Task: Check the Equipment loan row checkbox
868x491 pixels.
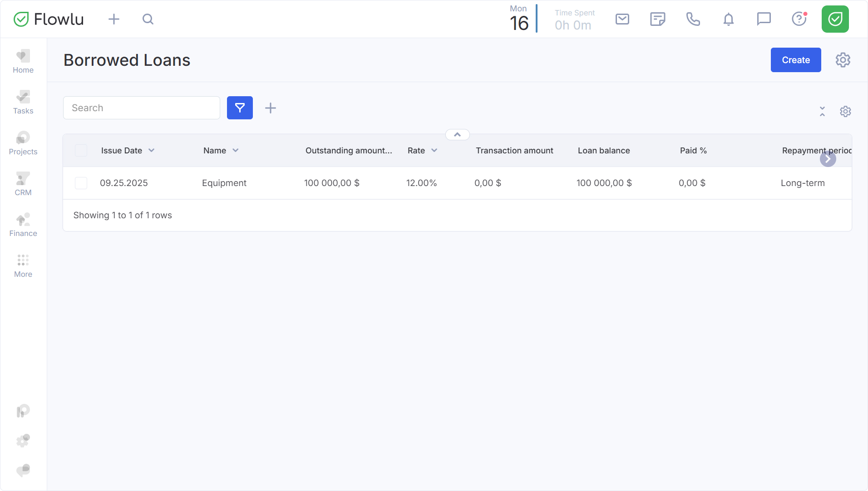Action: (81, 183)
